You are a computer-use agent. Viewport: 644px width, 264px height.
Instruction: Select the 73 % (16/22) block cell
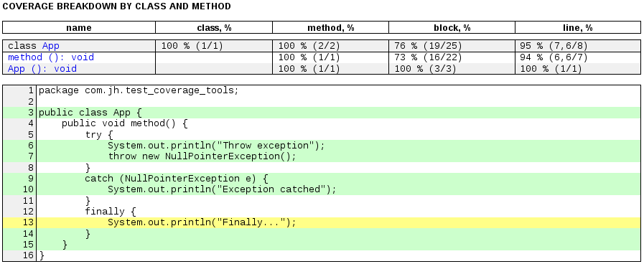point(452,57)
